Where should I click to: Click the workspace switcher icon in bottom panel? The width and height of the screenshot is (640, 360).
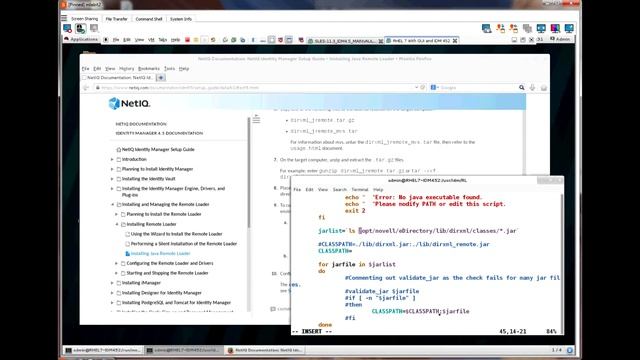pyautogui.click(x=569, y=350)
